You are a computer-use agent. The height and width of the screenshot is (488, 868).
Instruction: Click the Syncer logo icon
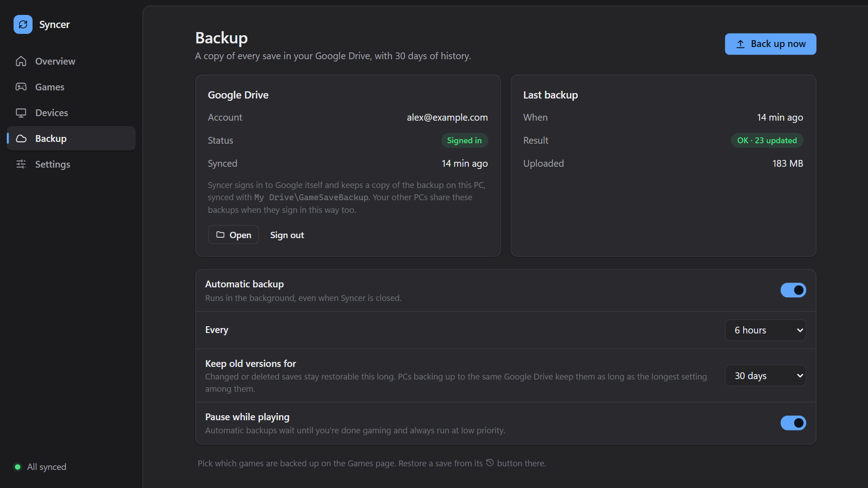pos(23,24)
